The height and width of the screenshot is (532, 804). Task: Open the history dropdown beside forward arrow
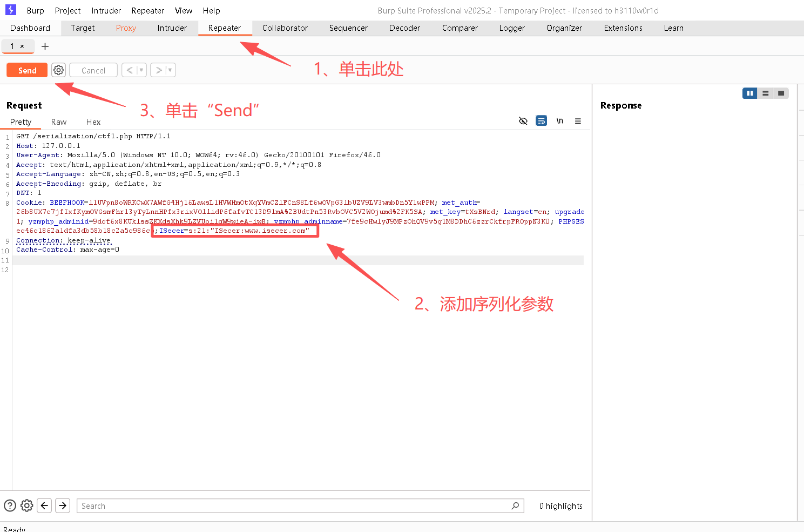click(170, 70)
